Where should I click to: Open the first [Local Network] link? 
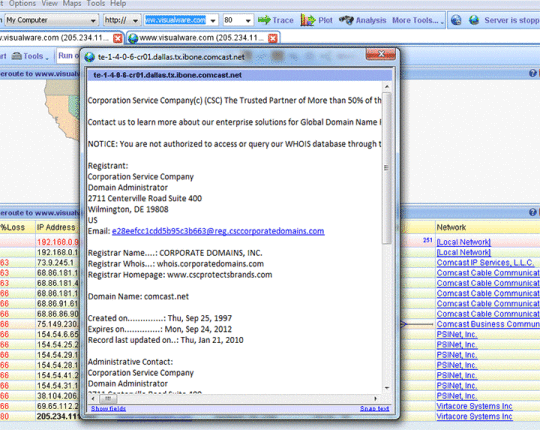point(464,242)
